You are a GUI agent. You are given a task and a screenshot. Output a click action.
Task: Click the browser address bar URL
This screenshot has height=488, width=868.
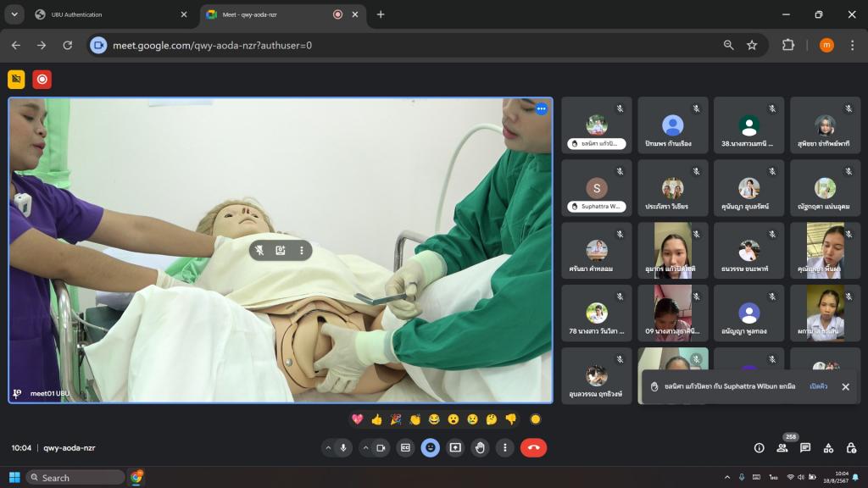212,45
